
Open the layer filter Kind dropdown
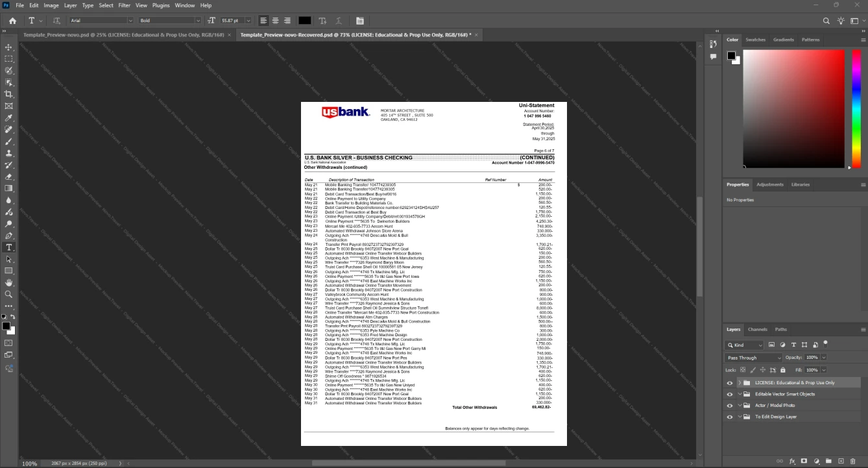(x=745, y=345)
